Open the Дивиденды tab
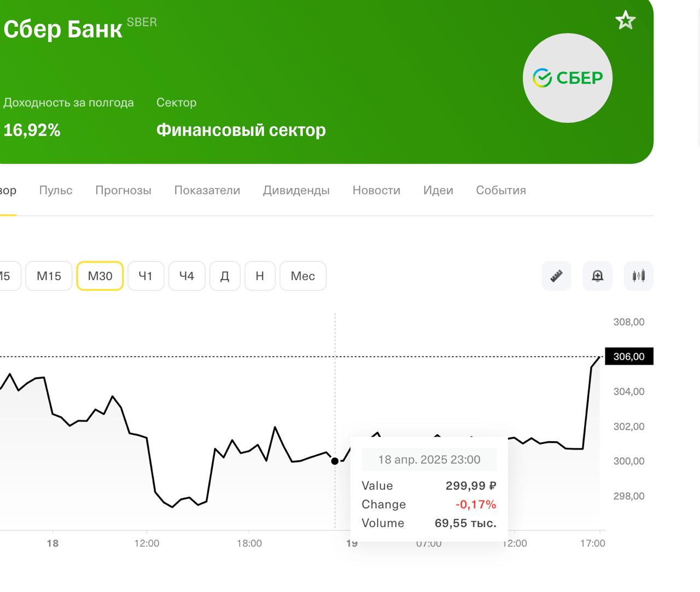 click(x=296, y=190)
